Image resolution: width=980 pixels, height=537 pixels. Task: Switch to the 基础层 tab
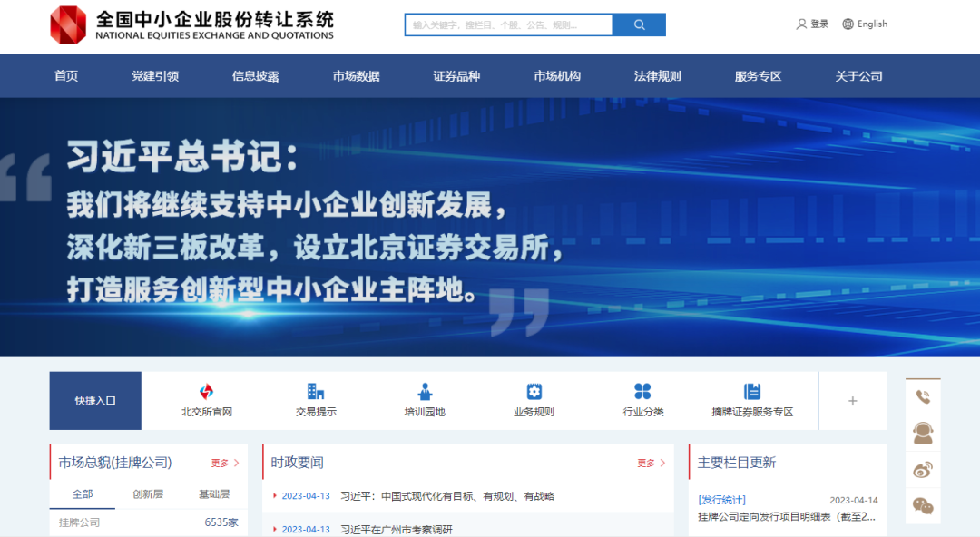point(214,494)
